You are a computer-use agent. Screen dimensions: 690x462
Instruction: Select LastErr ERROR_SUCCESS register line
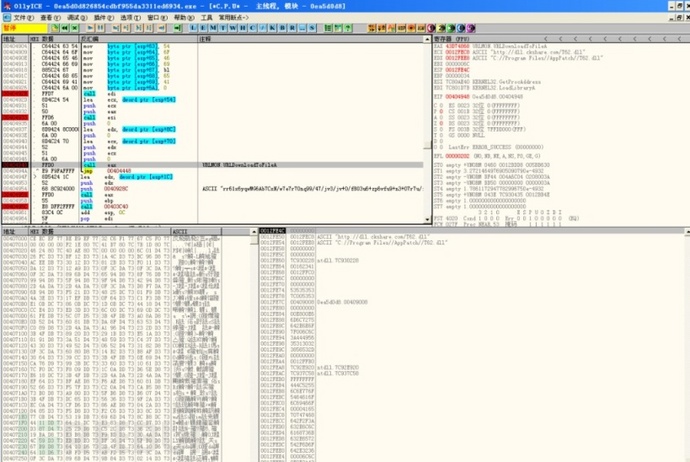[489, 147]
